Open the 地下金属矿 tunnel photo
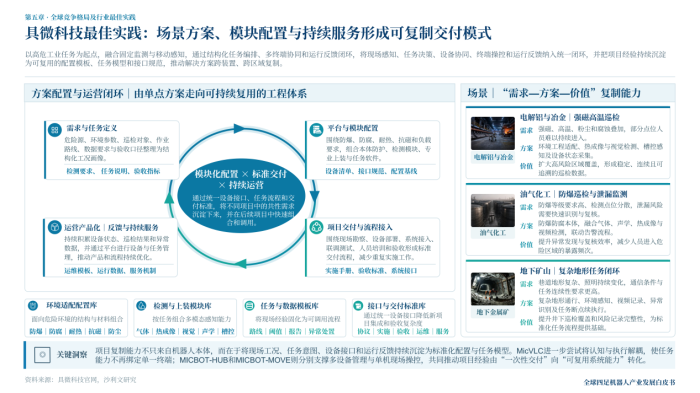Image resolution: width=700 pixels, height=393 pixels. click(492, 288)
